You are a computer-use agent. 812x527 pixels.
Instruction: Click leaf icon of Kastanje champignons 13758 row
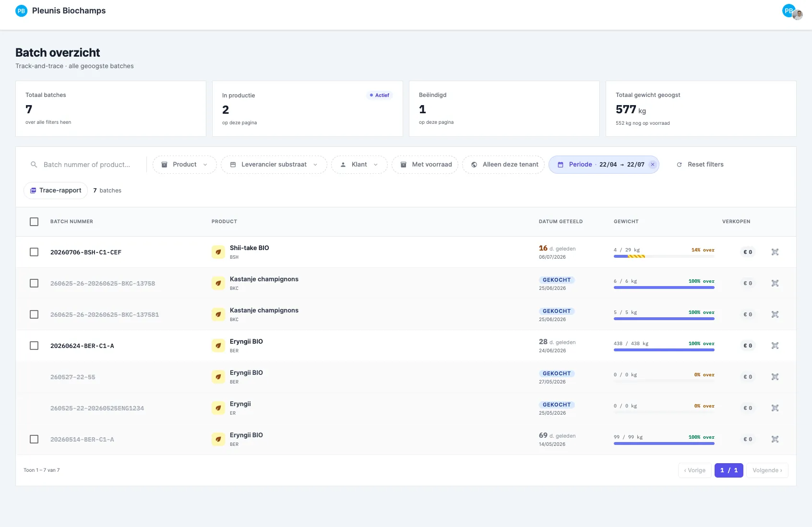click(x=218, y=283)
